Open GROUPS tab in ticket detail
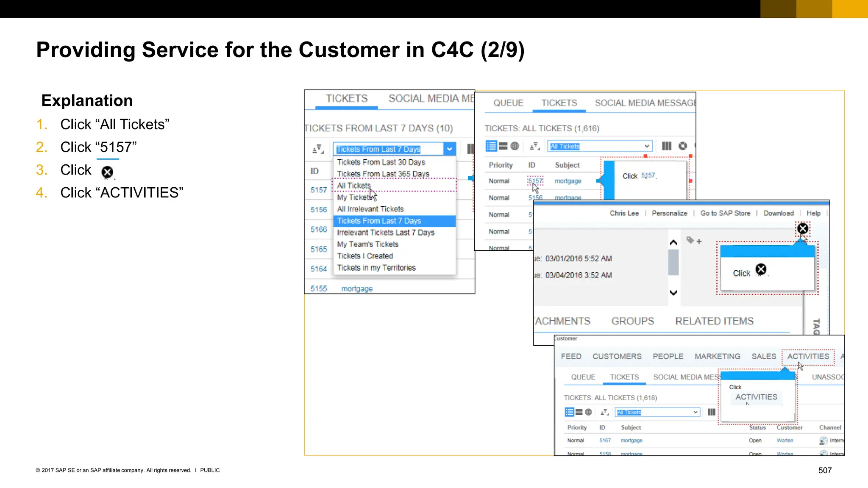The image size is (868, 488). click(633, 321)
